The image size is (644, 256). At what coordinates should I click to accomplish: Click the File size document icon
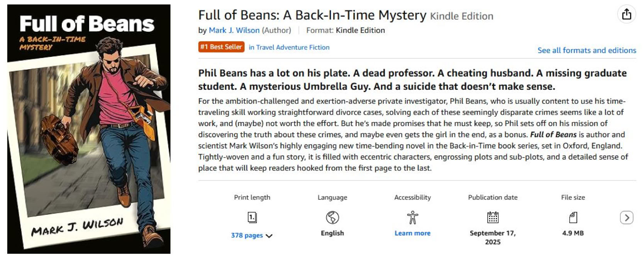coord(573,217)
